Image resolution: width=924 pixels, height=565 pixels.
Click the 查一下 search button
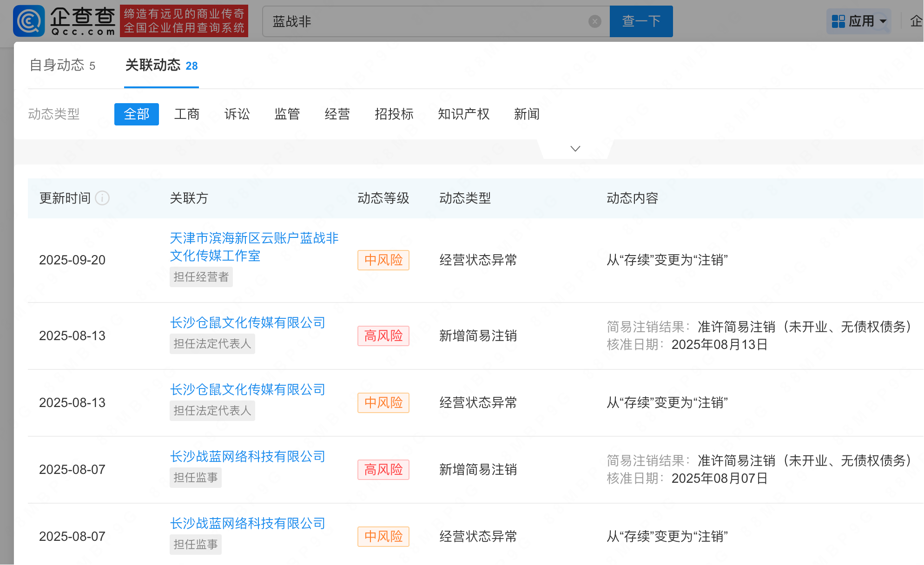[x=641, y=21]
